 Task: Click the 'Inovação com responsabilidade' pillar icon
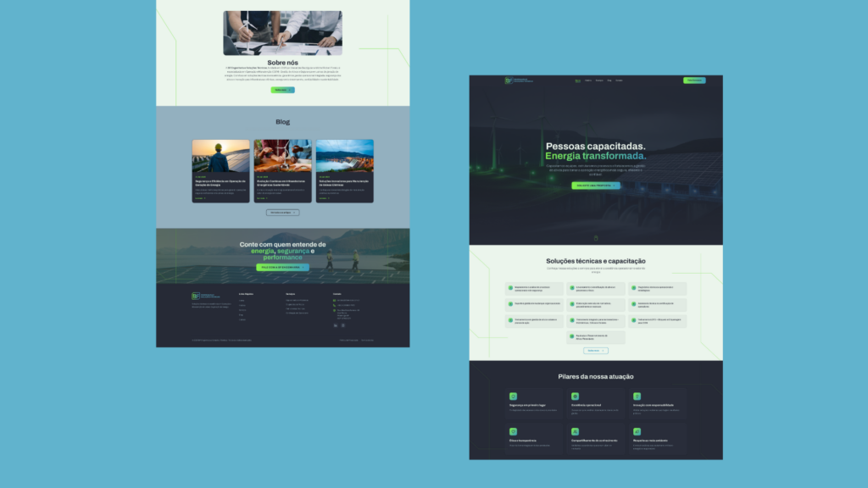point(637,396)
